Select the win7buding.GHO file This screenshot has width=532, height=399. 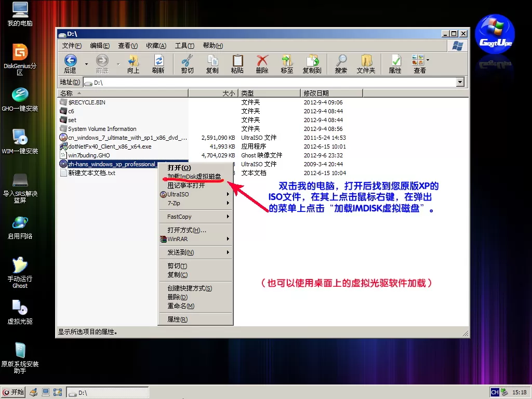[89, 155]
